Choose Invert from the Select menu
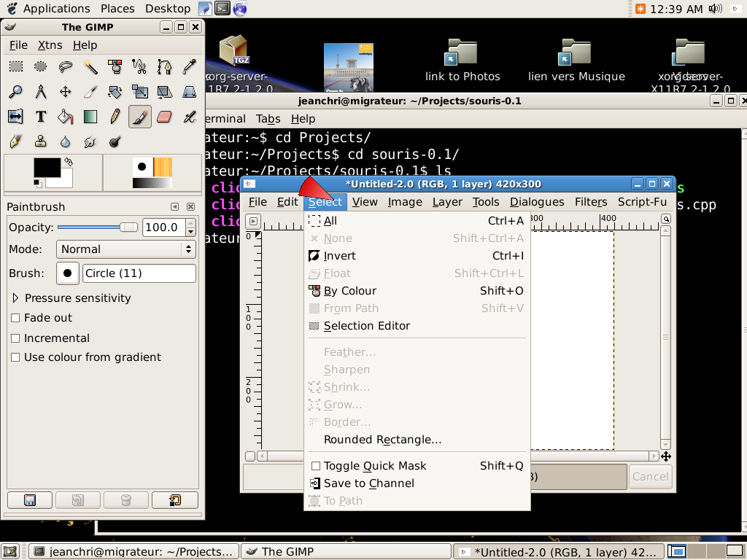Image resolution: width=747 pixels, height=560 pixels. 340,256
